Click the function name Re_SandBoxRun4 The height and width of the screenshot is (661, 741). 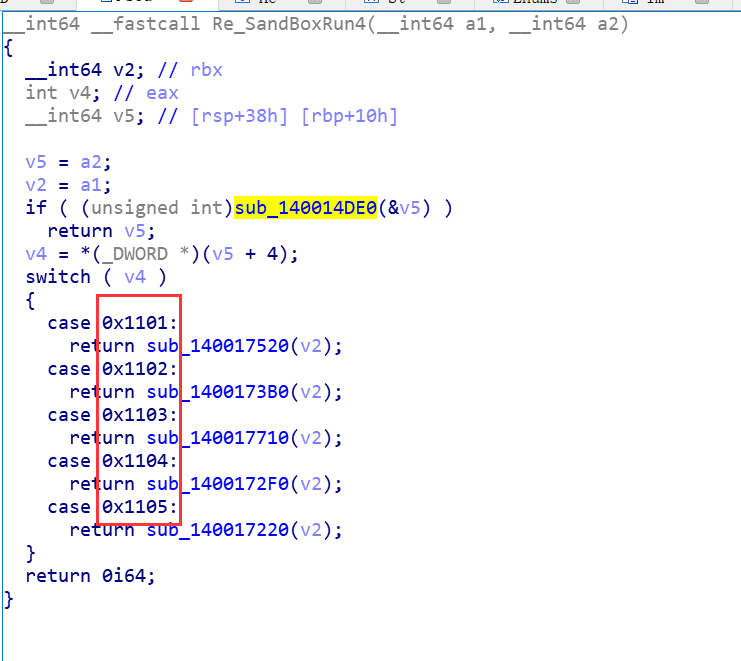tap(289, 24)
